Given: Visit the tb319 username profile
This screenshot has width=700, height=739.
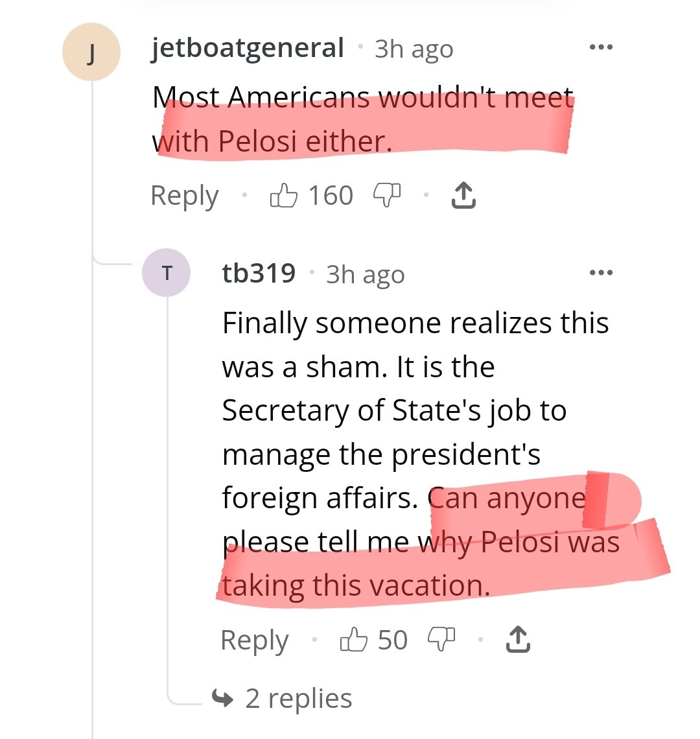Looking at the screenshot, I should [x=259, y=273].
